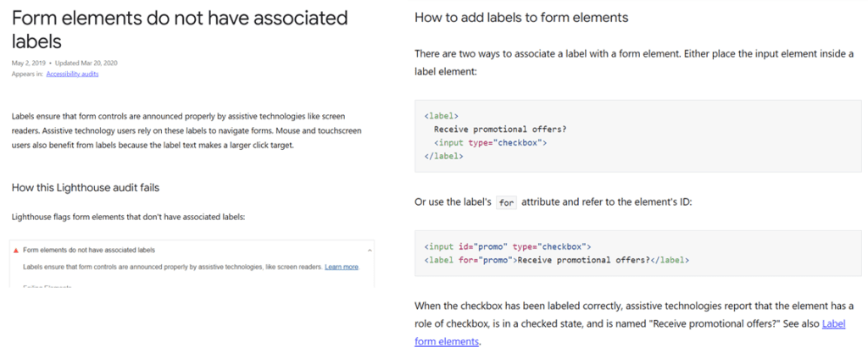
Task: Click the red warning triangle icon
Action: [x=16, y=251]
